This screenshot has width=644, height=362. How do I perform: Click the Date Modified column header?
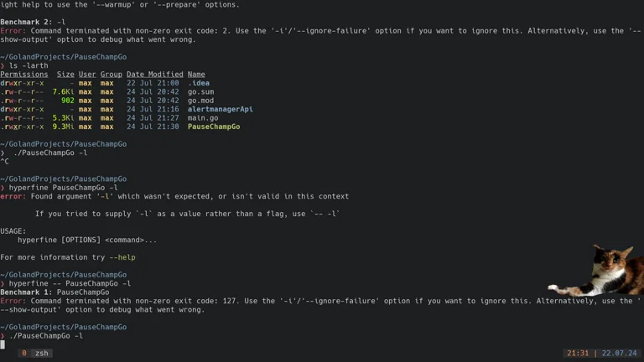pos(154,75)
